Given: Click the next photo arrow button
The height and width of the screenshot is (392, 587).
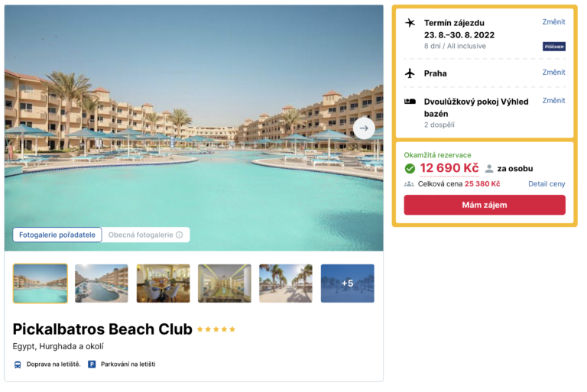Looking at the screenshot, I should point(364,128).
